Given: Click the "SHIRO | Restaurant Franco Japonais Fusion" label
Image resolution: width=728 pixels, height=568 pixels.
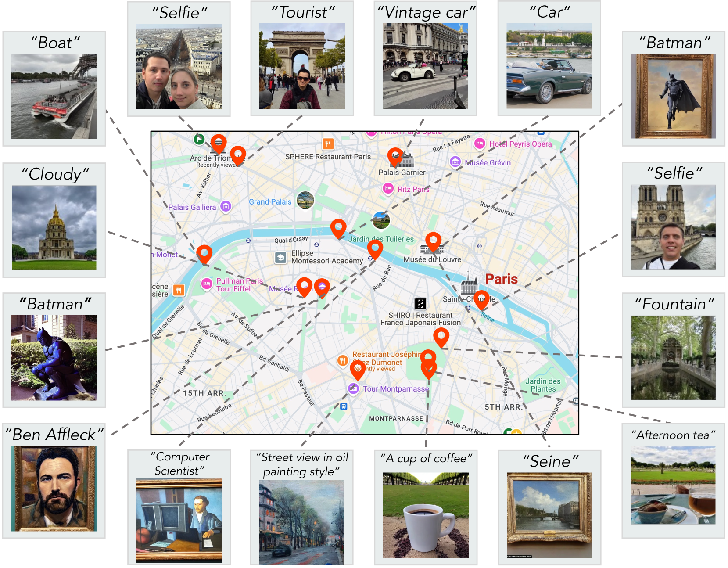Looking at the screenshot, I should click(x=420, y=319).
